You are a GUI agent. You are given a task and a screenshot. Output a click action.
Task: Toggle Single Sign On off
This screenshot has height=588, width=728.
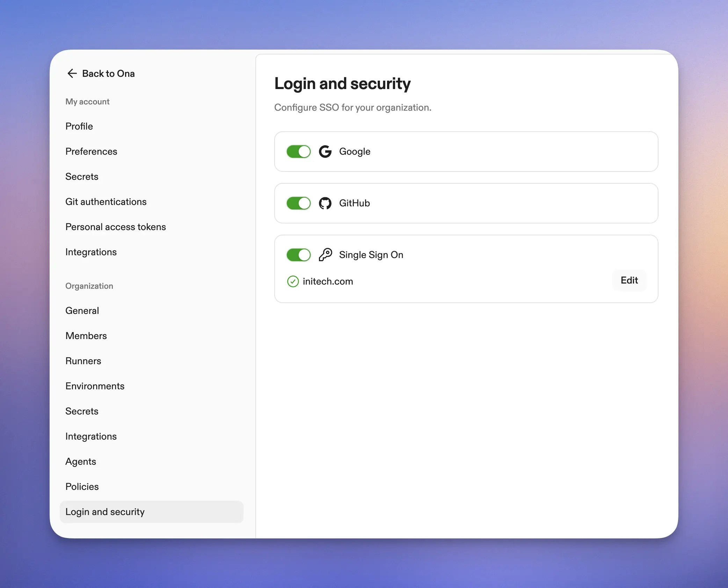coord(299,255)
